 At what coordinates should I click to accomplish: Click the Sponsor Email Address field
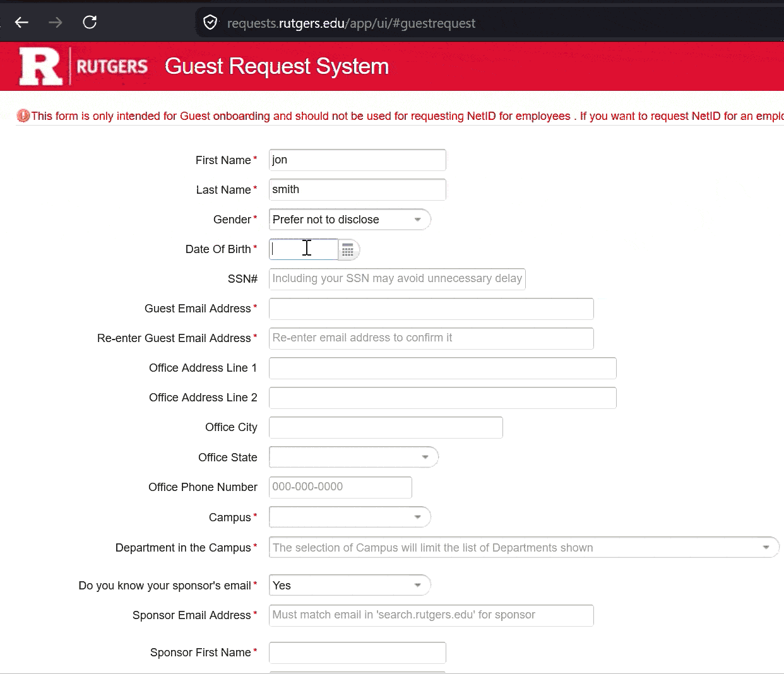point(431,615)
